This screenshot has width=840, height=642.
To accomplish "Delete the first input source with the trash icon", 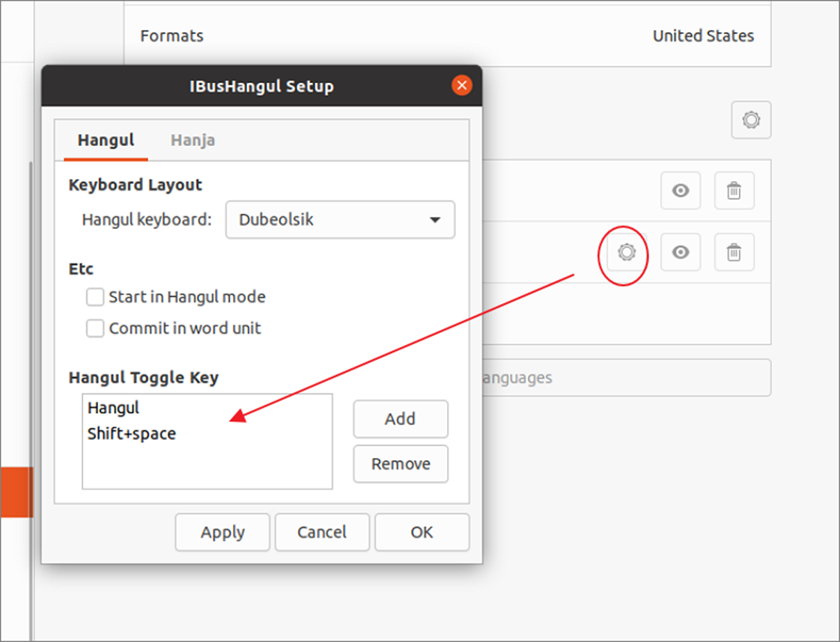I will [734, 191].
